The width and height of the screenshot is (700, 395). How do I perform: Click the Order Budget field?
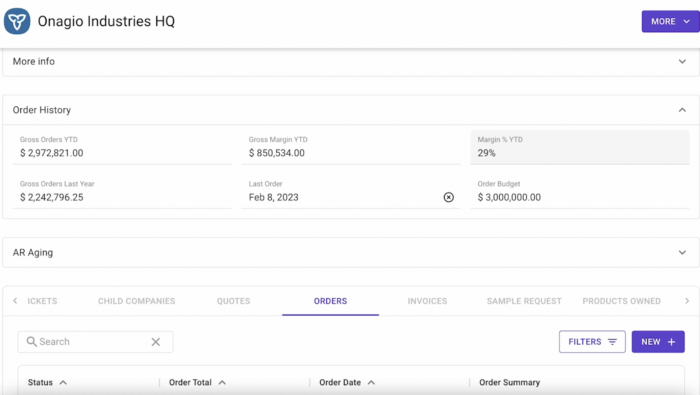580,192
